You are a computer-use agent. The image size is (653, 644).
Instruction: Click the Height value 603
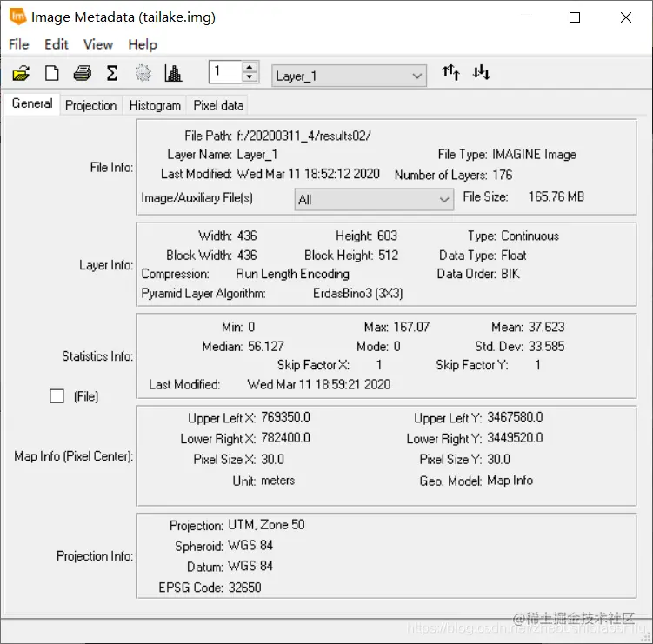(x=387, y=236)
